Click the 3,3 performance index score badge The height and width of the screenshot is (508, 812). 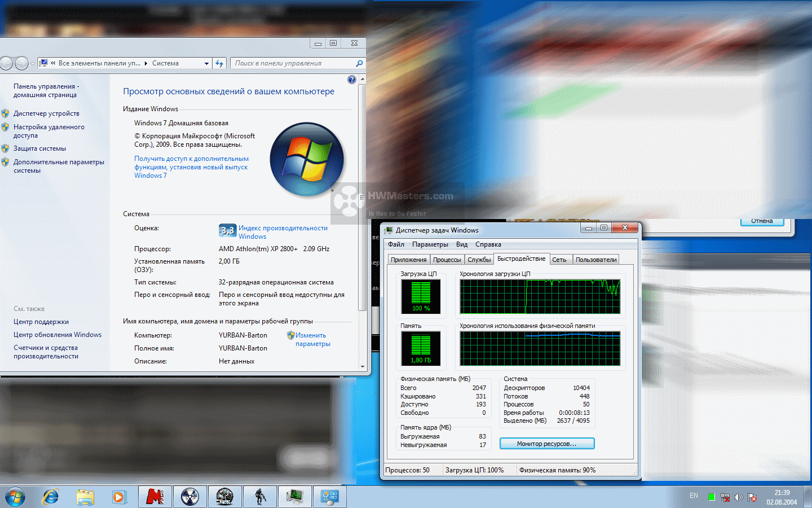(227, 230)
